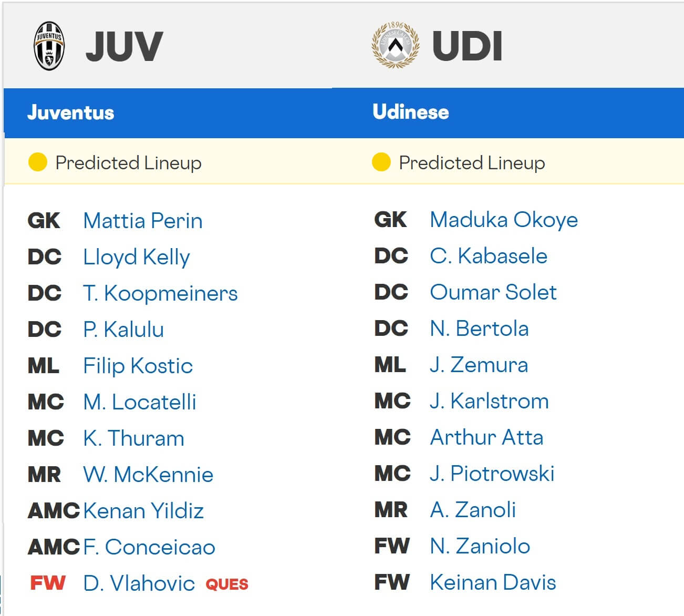This screenshot has height=616, width=684.
Task: Select the JUV team heading
Action: 125,46
